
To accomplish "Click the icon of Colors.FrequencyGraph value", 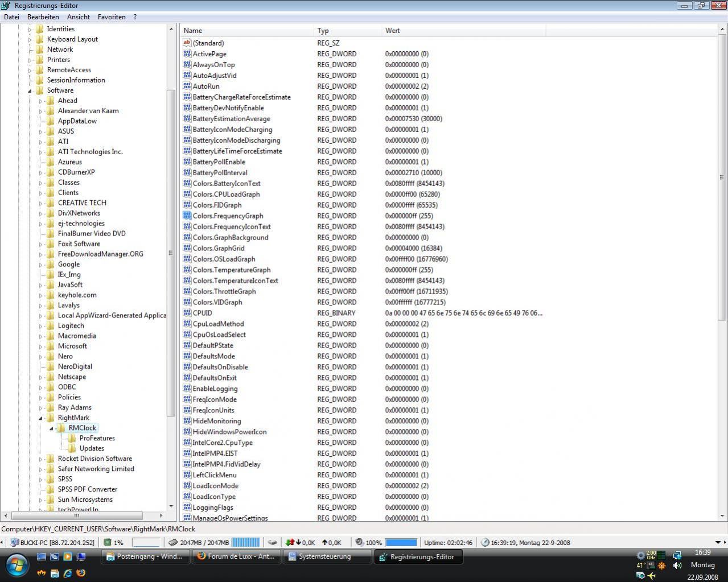I will 187,216.
